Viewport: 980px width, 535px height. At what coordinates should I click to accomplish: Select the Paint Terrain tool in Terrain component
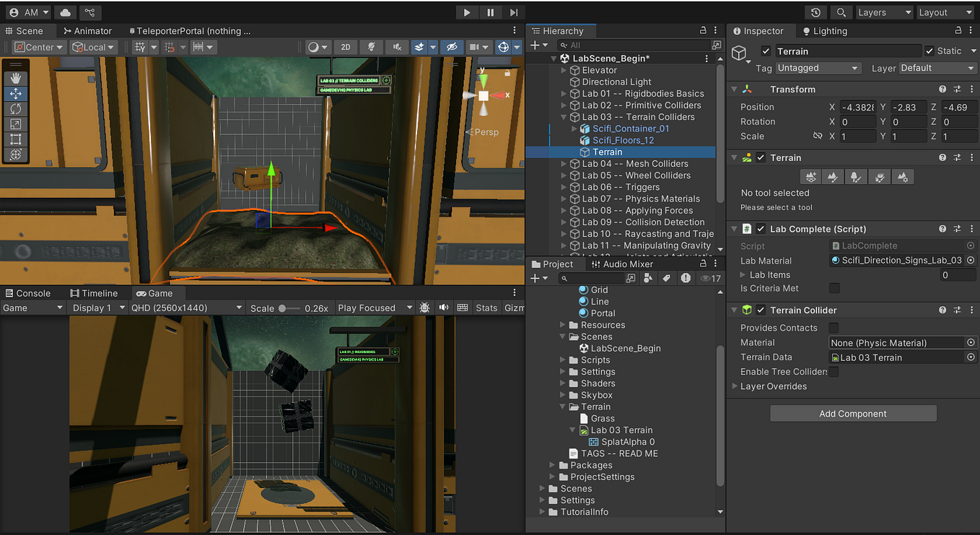coord(833,176)
